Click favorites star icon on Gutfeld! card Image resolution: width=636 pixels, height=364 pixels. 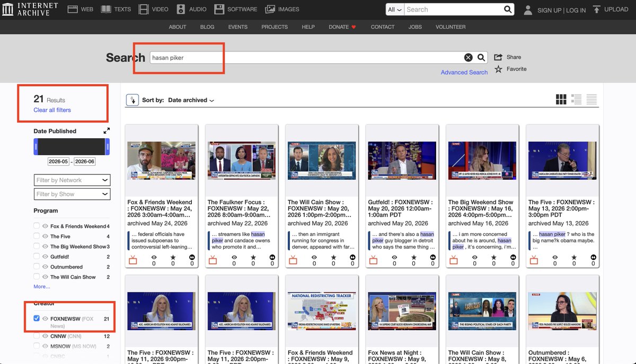(413, 258)
